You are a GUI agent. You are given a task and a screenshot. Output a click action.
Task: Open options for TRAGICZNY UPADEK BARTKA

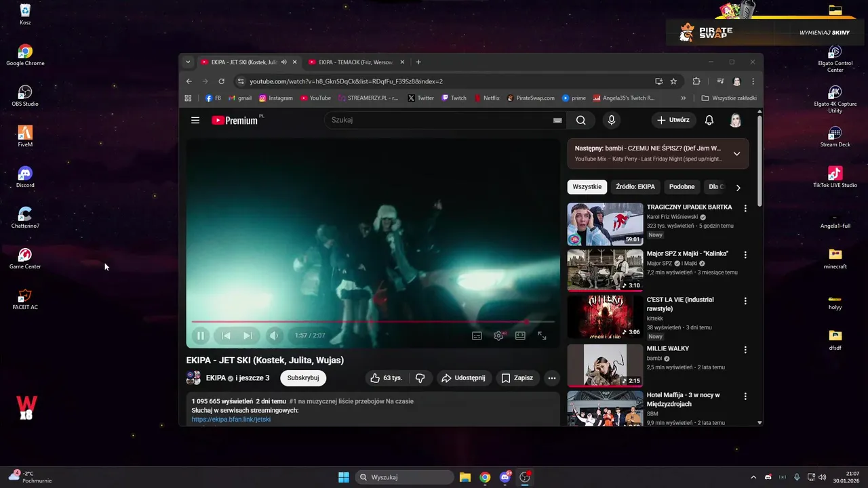(745, 209)
